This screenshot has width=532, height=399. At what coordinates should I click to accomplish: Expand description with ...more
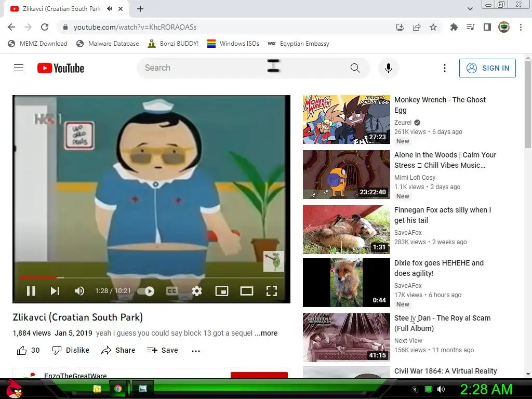pos(267,333)
